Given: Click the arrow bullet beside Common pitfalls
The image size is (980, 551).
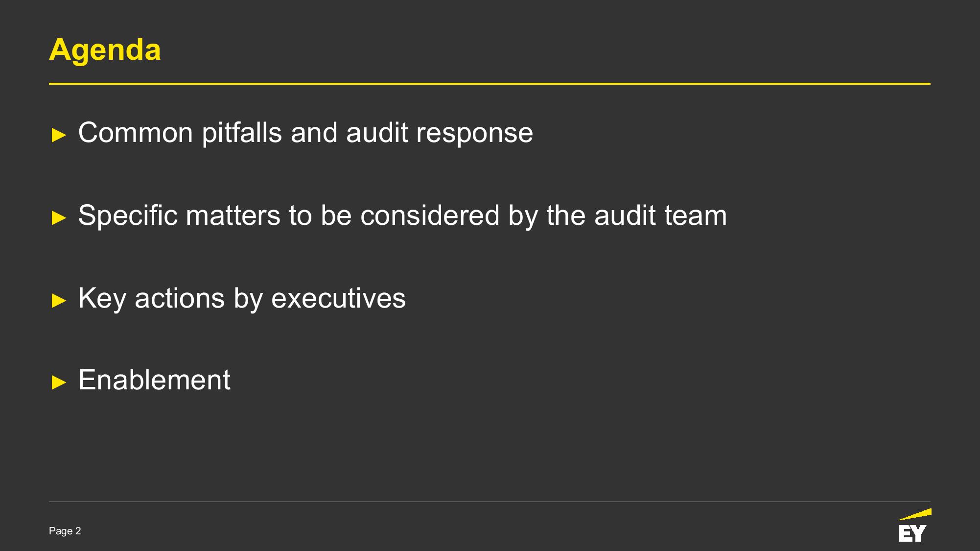Looking at the screenshot, I should click(59, 135).
